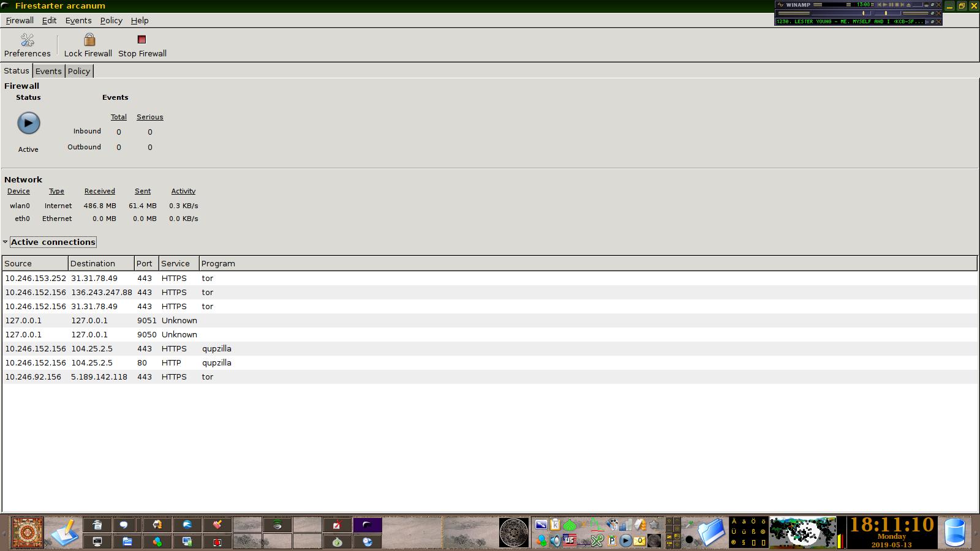The height and width of the screenshot is (551, 980).
Task: Sort connections by Program column
Action: (588, 263)
